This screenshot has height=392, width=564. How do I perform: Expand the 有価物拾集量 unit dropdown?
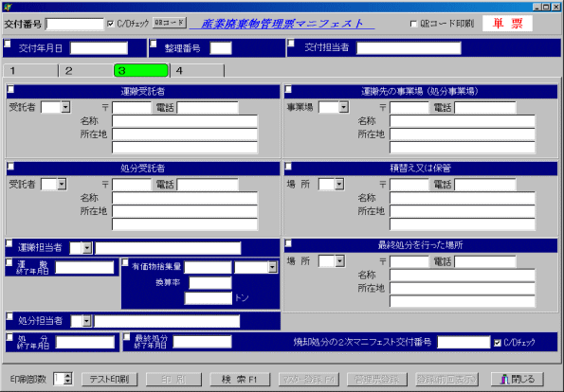click(x=272, y=267)
